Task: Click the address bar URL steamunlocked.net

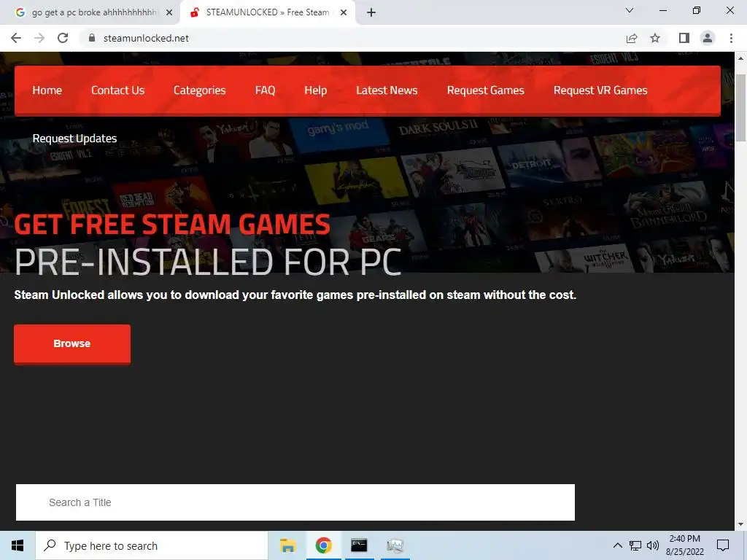Action: (146, 38)
